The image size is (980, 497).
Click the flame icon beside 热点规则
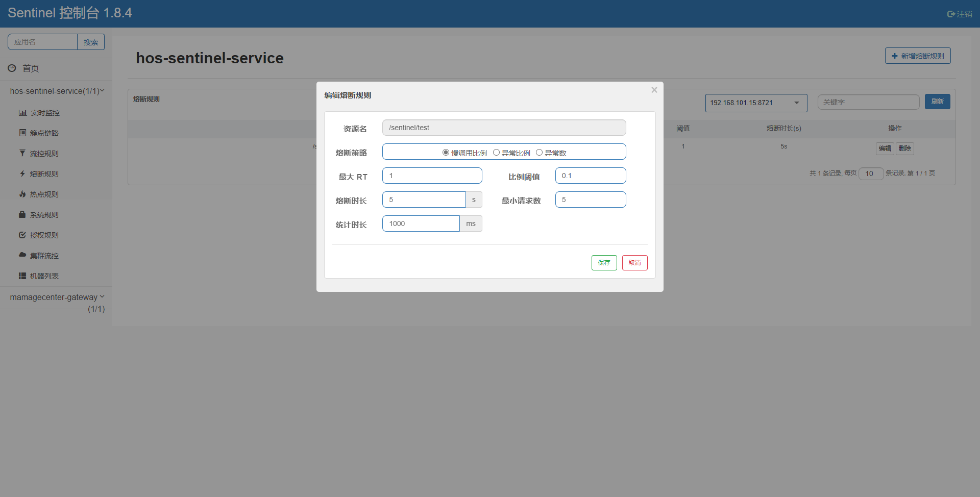pyautogui.click(x=22, y=194)
